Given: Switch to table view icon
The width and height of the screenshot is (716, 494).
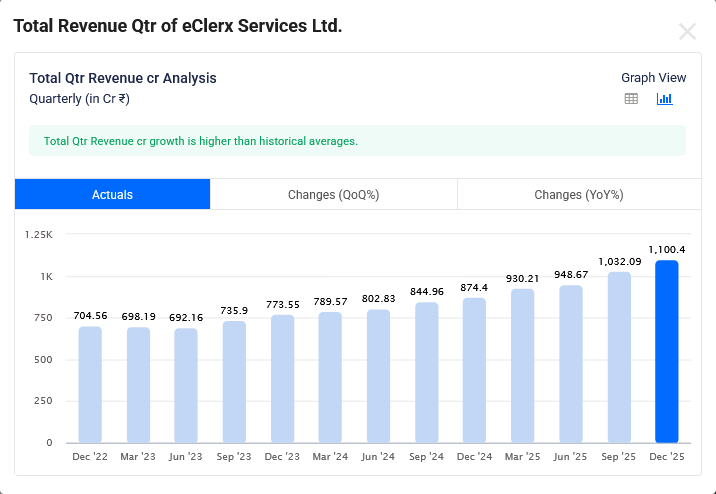Looking at the screenshot, I should pyautogui.click(x=631, y=99).
